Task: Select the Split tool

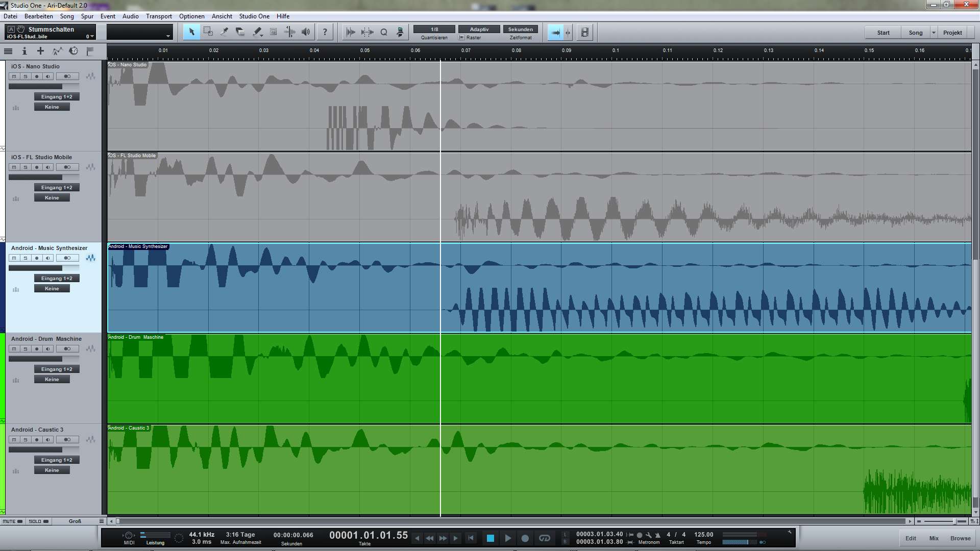Action: pos(224,32)
